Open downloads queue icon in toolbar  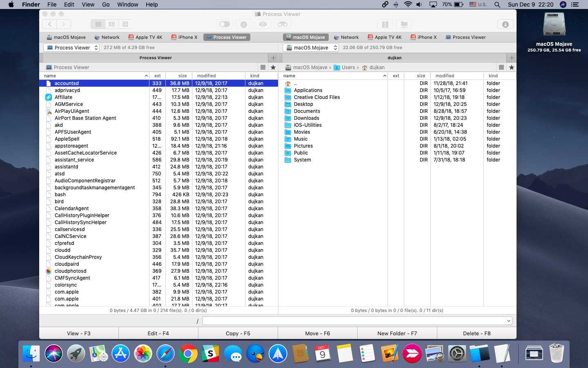(505, 24)
